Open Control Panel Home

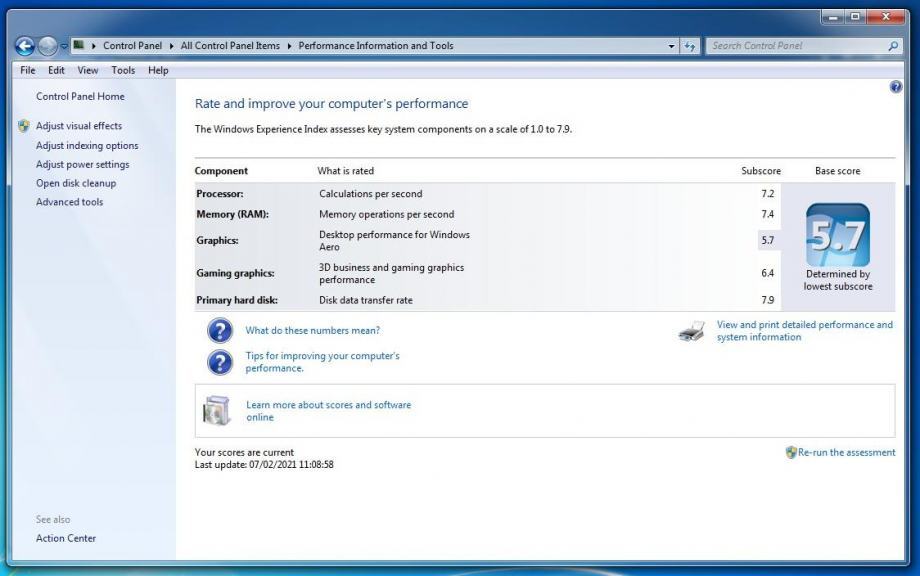point(80,96)
